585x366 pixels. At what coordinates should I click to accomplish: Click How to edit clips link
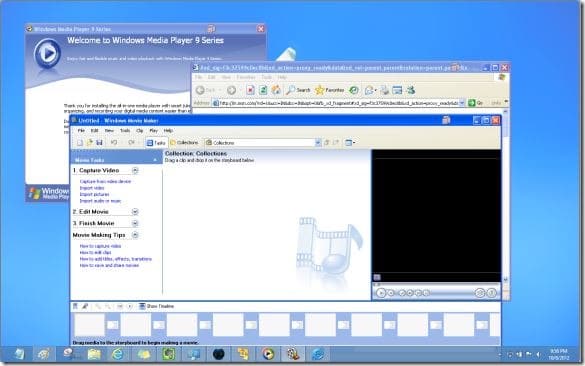[96, 253]
